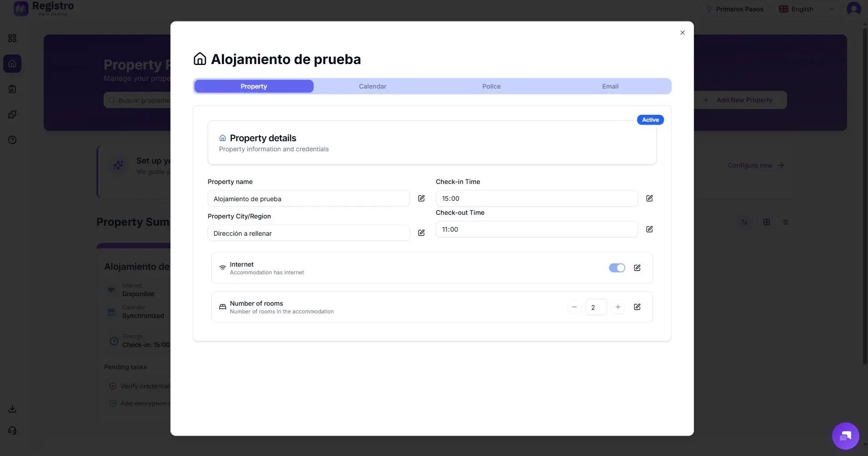This screenshot has width=868, height=456.
Task: Switch to the Calendar tab
Action: coord(372,86)
